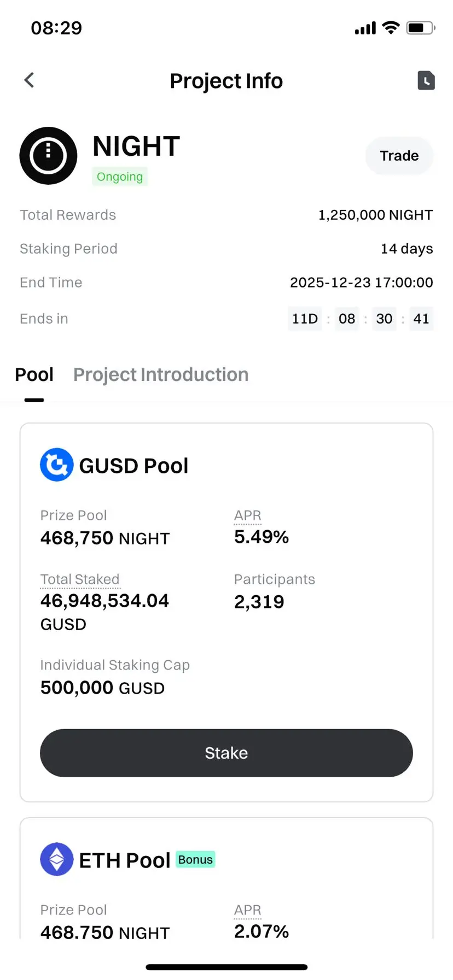Tap the Ongoing status badge

(120, 177)
